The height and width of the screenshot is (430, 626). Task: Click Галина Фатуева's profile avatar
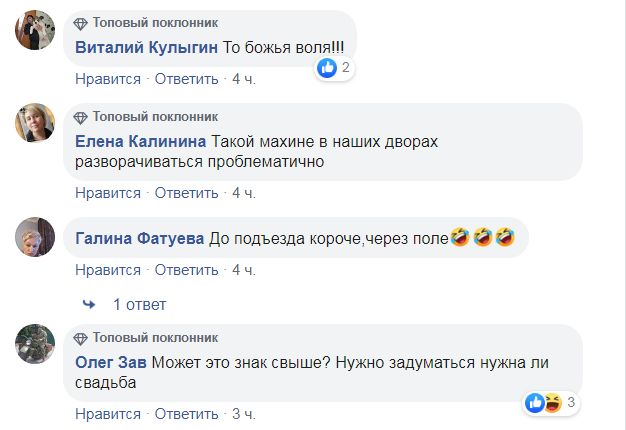click(34, 237)
